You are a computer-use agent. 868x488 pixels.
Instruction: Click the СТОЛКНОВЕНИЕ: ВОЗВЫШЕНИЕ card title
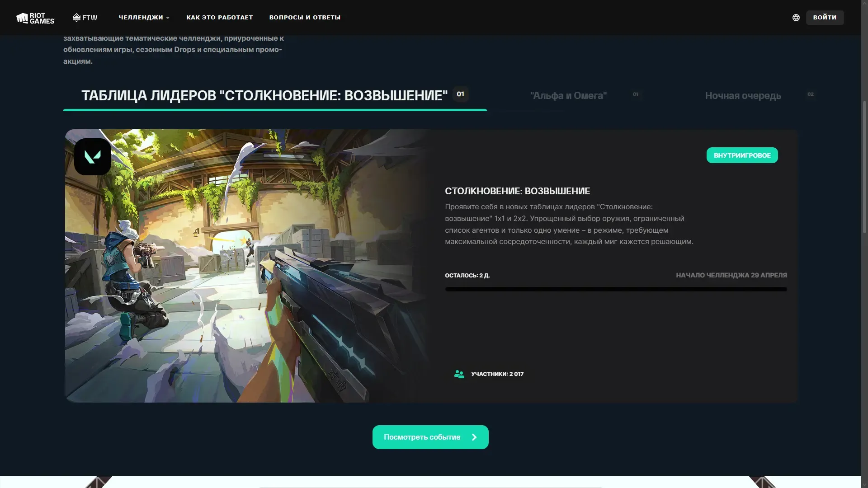pos(517,191)
